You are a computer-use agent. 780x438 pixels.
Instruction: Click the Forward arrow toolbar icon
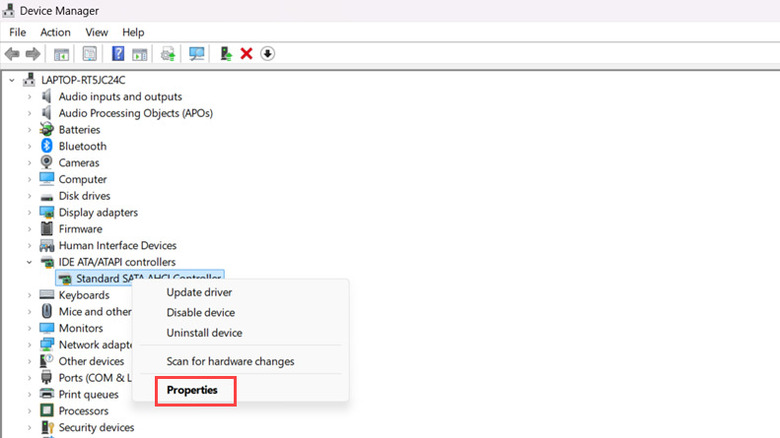(33, 54)
